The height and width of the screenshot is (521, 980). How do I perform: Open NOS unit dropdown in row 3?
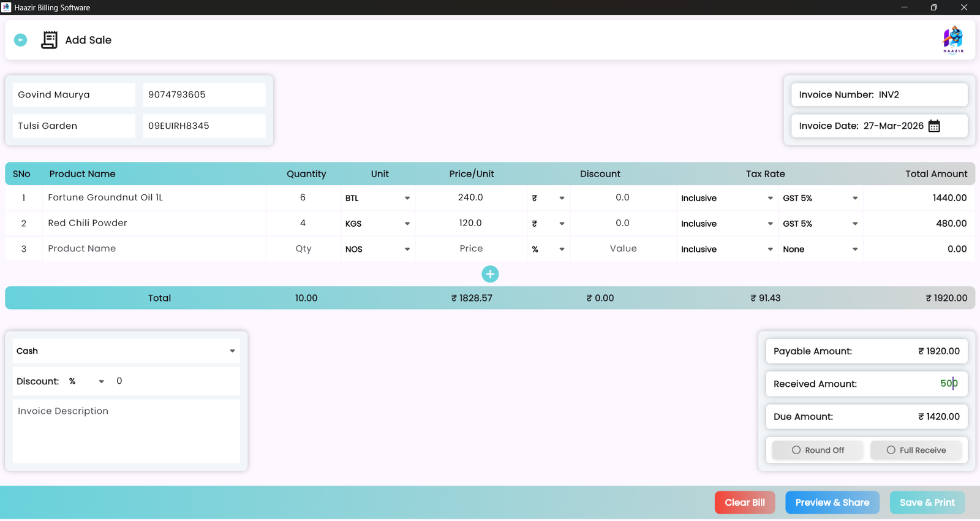(377, 249)
